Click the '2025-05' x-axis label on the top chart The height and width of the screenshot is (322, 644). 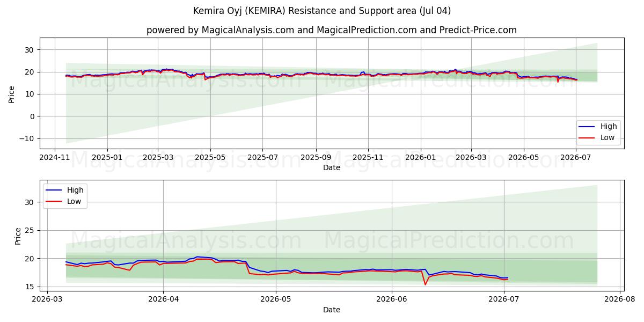coord(210,158)
